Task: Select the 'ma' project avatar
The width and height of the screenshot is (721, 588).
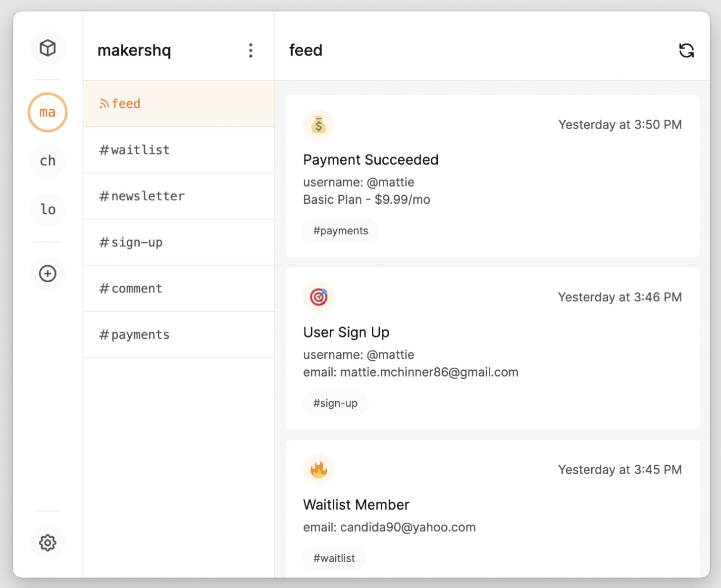Action: click(x=48, y=112)
